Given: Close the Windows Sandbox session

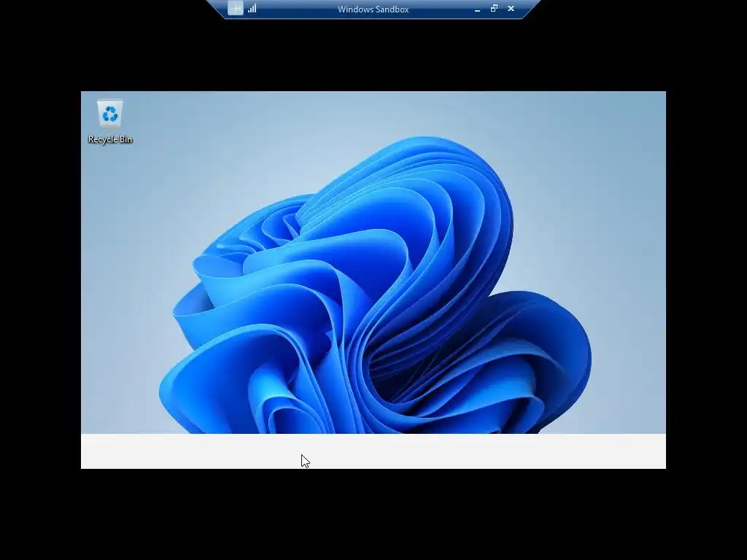Looking at the screenshot, I should pyautogui.click(x=511, y=9).
